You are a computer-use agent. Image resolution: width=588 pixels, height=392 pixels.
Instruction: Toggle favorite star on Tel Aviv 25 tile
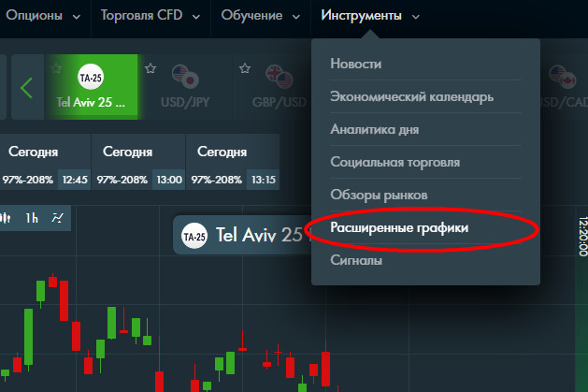(56, 68)
